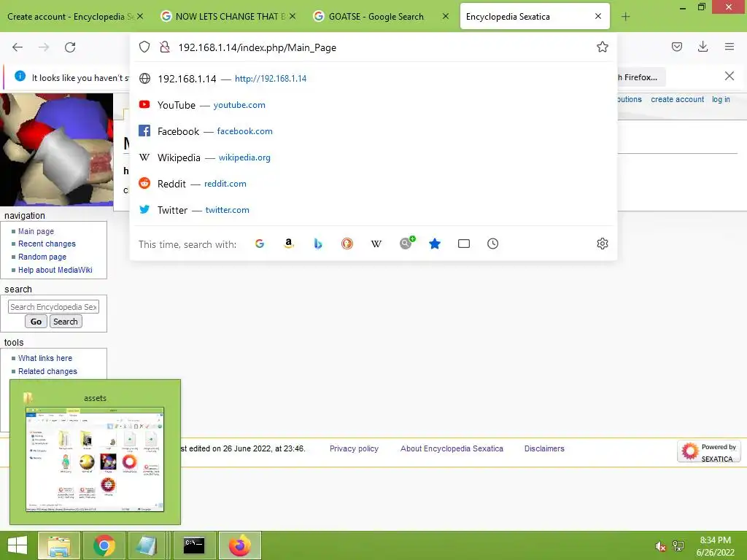The height and width of the screenshot is (560, 747).
Task: Open the log in link
Action: point(721,99)
